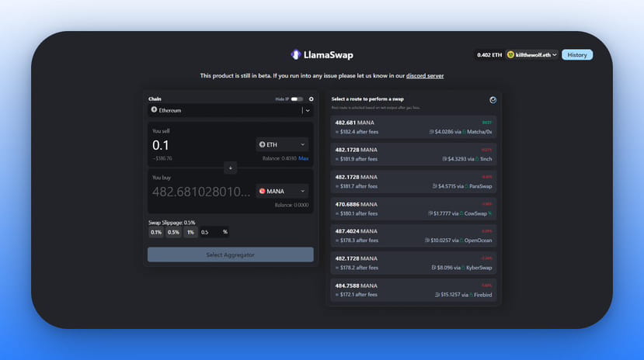Click 'Select a route to perform a swap' heading
Screen dimensions: 644x360
click(367, 99)
